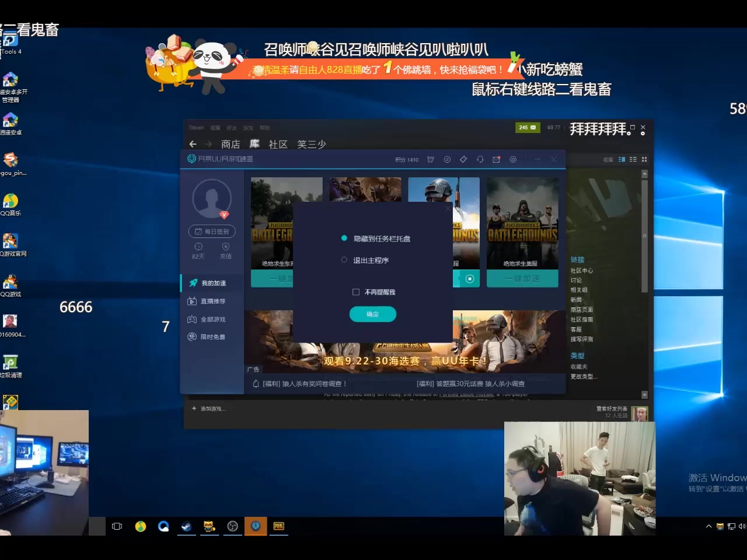The image size is (747, 560).
Task: Open 全部游戏 sidebar tab
Action: pos(212,319)
